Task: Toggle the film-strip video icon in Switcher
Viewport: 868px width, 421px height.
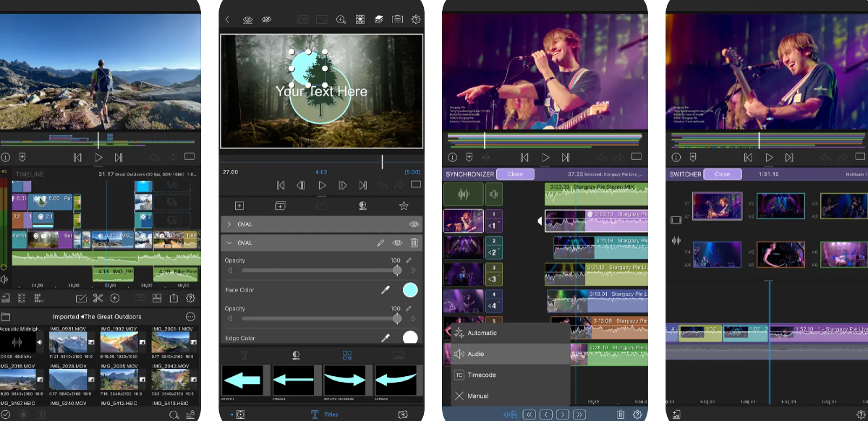Action: pos(676,219)
